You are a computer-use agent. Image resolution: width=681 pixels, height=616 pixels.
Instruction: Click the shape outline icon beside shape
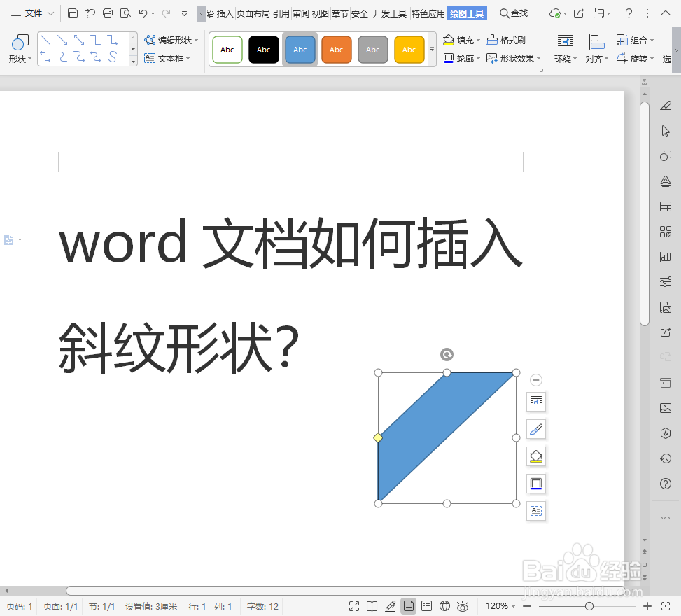536,484
